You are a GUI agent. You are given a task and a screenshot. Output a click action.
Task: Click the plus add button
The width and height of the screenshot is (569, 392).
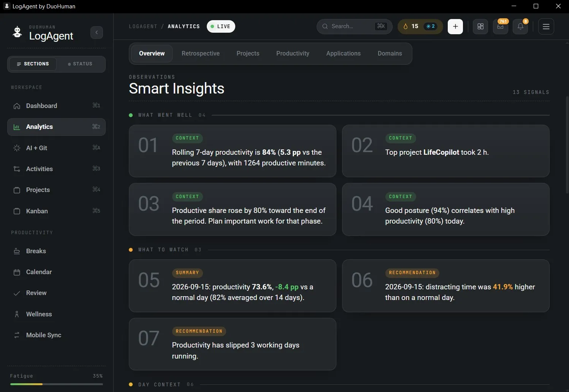click(x=455, y=27)
